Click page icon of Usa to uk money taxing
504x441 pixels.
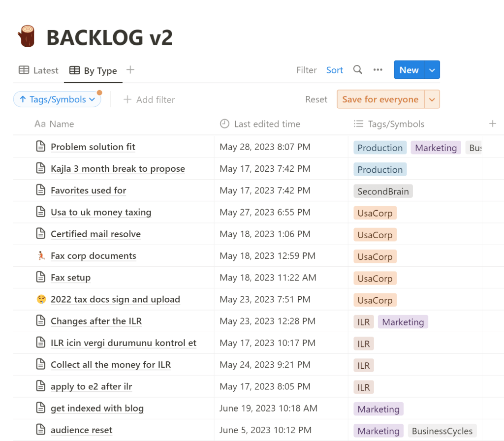click(40, 212)
